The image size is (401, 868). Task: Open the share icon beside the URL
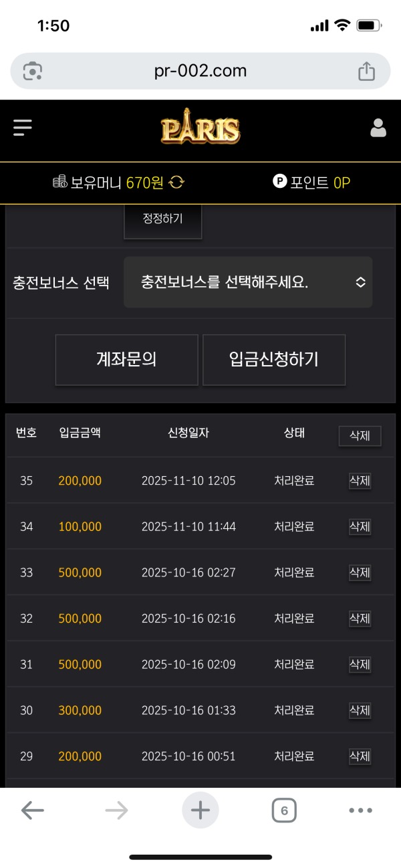366,70
